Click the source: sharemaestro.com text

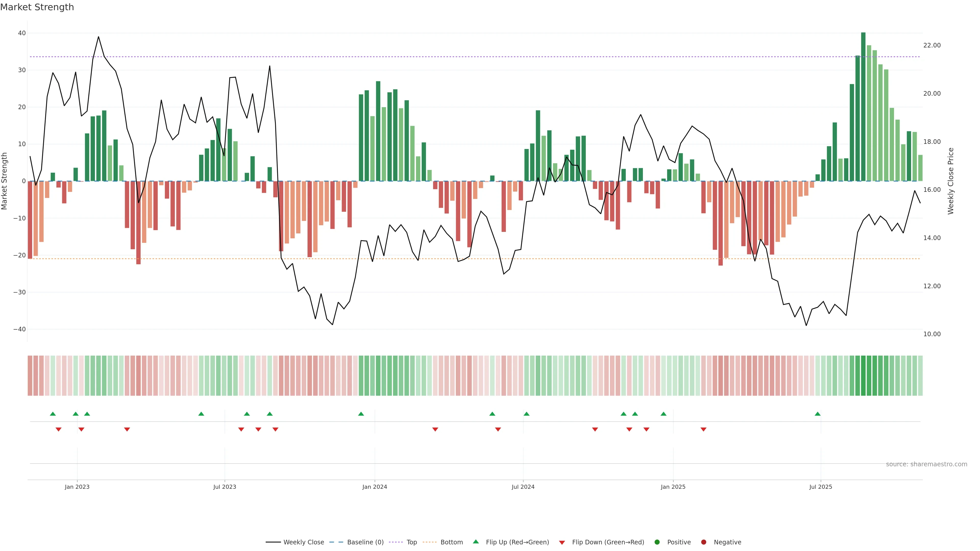click(x=926, y=464)
